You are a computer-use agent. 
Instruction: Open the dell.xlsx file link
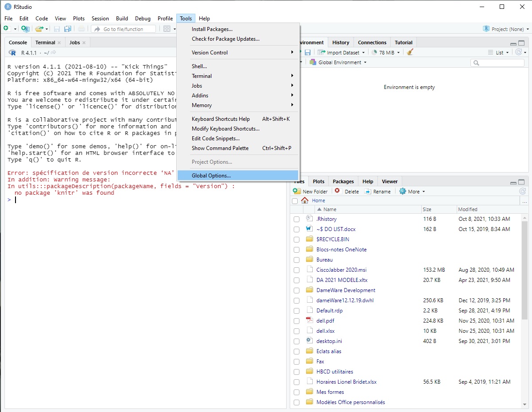click(x=325, y=331)
